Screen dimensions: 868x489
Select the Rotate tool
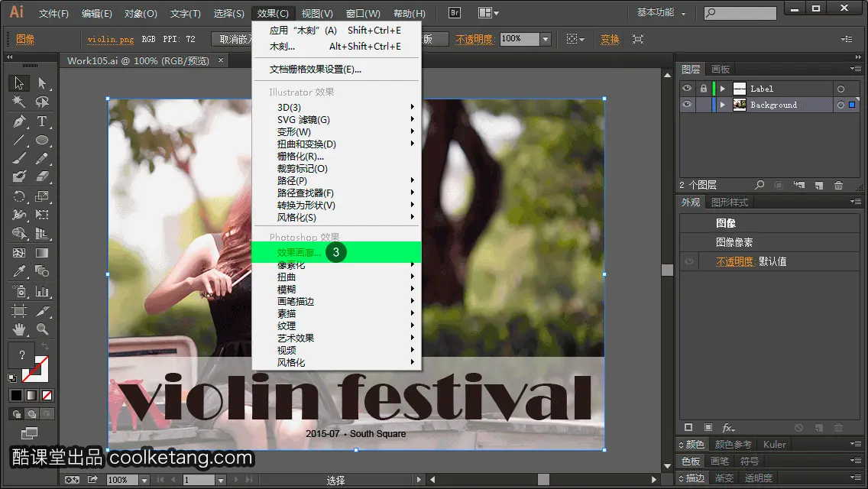click(x=19, y=196)
